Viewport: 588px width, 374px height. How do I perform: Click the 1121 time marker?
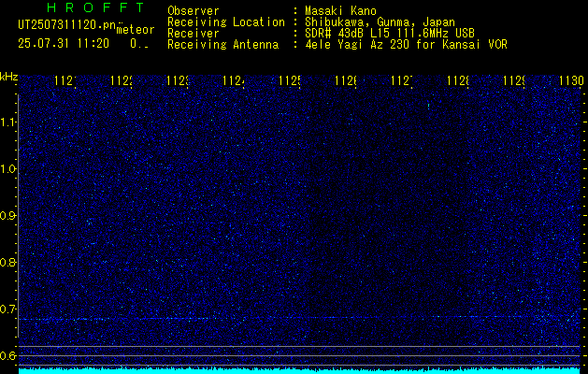pos(65,80)
